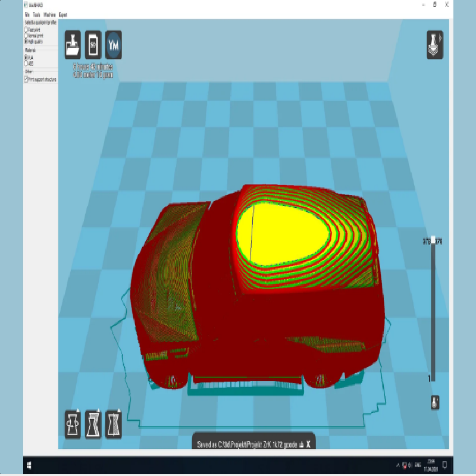Select the Scale model tool

(93, 424)
